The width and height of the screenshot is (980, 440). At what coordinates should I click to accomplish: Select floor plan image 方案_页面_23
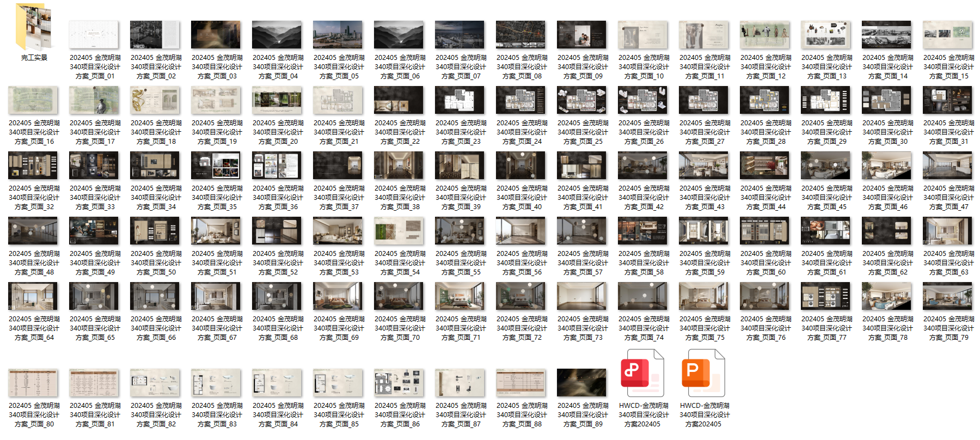460,100
